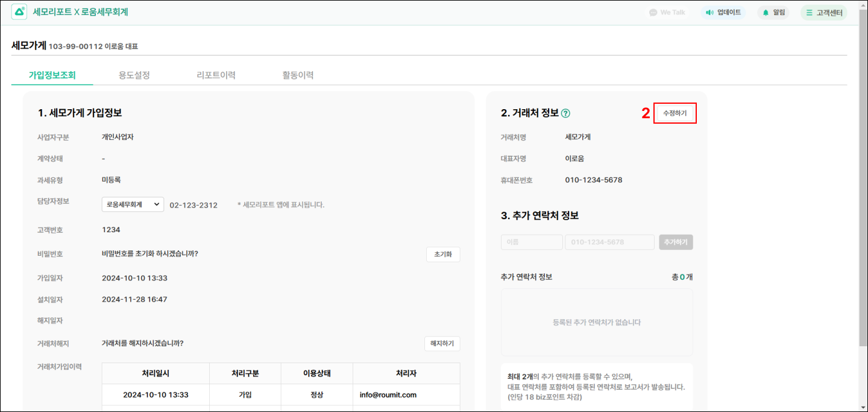Click 수정하기 to edit 거래처 정보
This screenshot has width=868, height=412.
click(675, 113)
